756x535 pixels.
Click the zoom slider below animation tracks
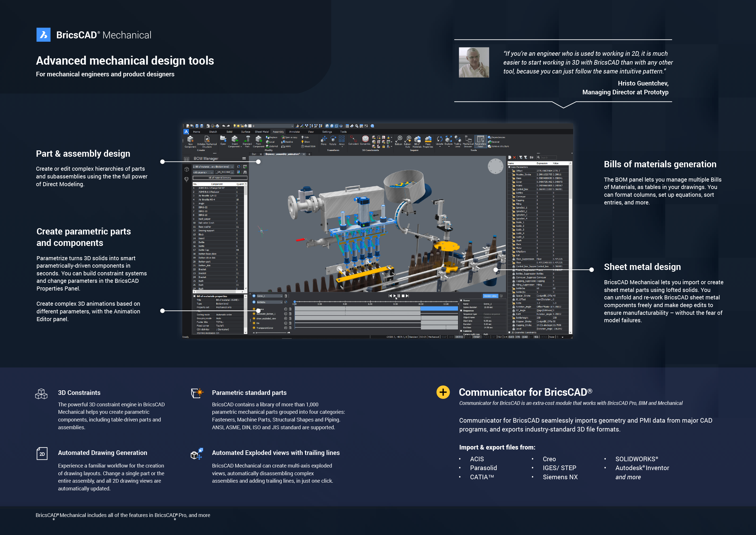(272, 333)
